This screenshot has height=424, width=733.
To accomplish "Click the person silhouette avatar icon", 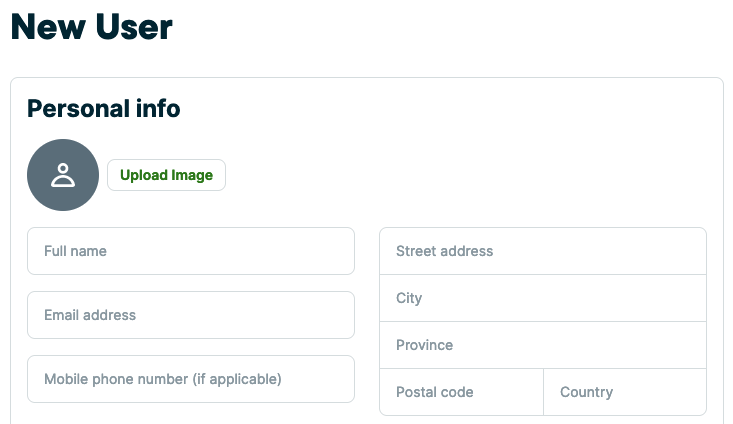I will coord(63,175).
